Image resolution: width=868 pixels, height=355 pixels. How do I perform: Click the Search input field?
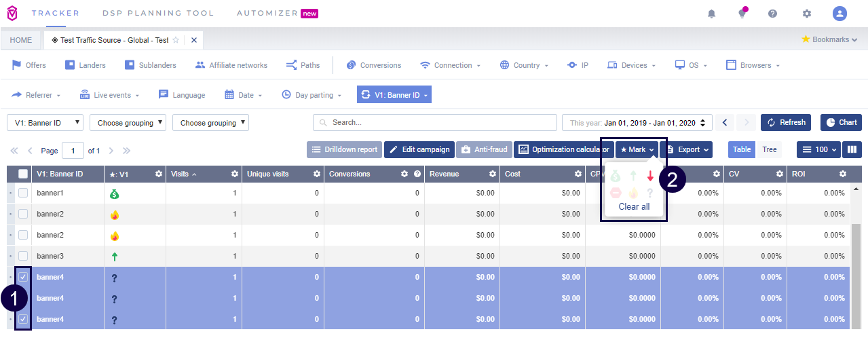point(434,123)
